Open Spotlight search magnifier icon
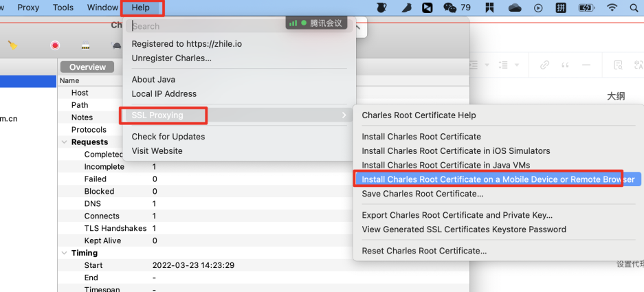Viewport: 644px width, 292px height. tap(633, 8)
